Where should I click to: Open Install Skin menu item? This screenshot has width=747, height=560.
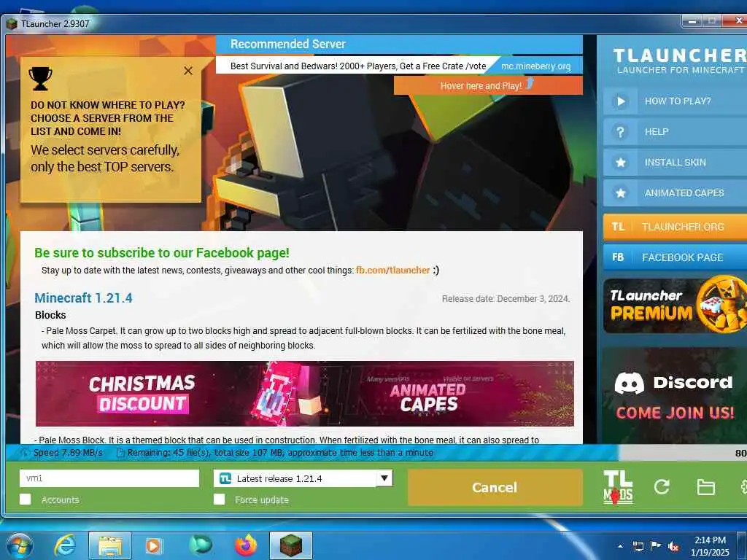675,163
